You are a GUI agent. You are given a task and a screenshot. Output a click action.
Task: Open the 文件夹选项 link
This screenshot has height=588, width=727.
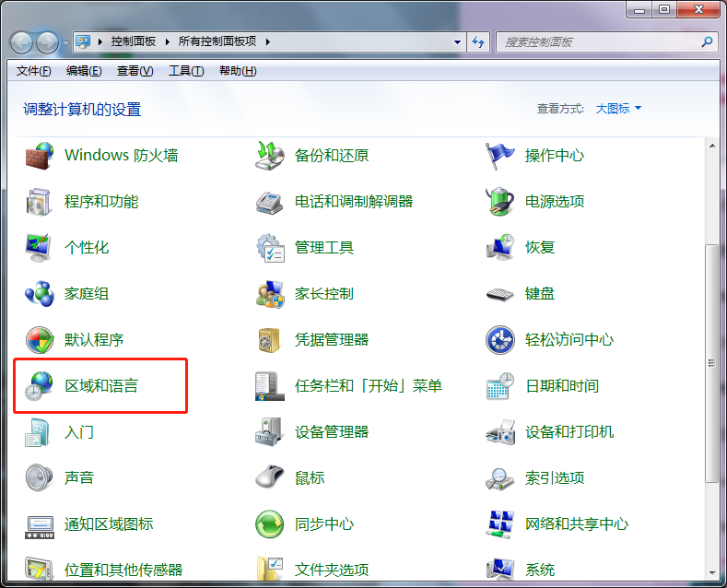point(332,570)
